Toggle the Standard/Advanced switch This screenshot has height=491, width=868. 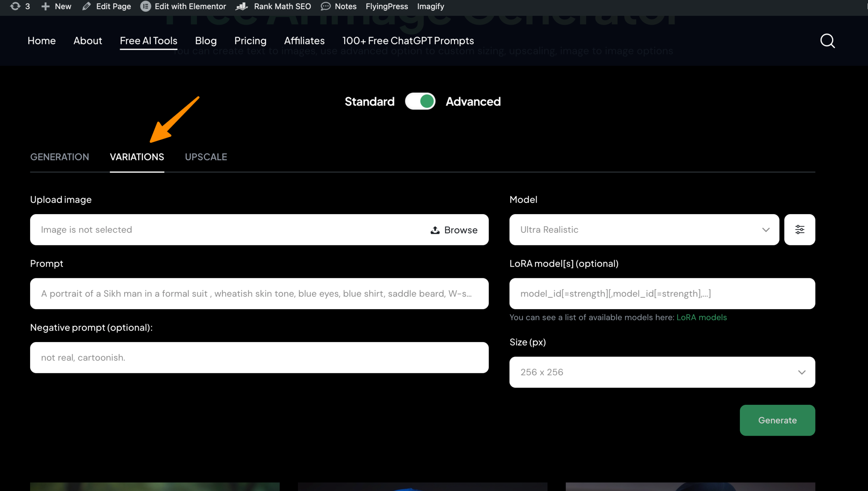tap(420, 101)
